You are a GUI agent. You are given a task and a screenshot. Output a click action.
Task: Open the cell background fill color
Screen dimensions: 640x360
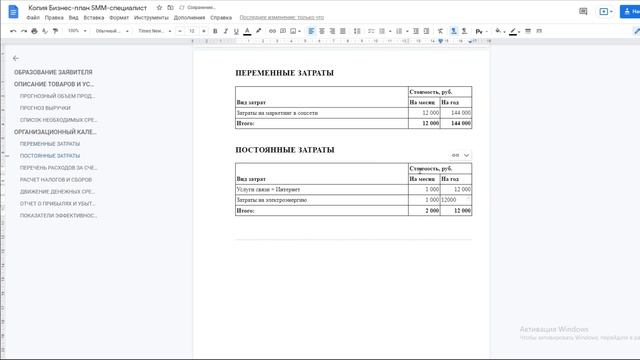[x=498, y=31]
